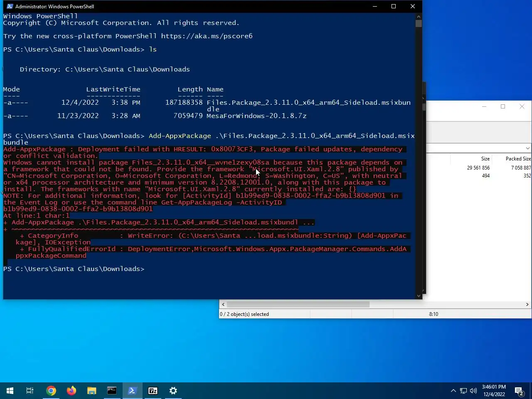Launch Google Chrome from the taskbar

[x=51, y=391]
